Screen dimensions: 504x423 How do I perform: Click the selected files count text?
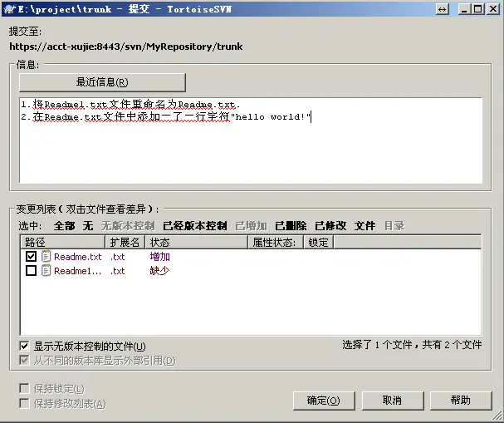pos(412,345)
